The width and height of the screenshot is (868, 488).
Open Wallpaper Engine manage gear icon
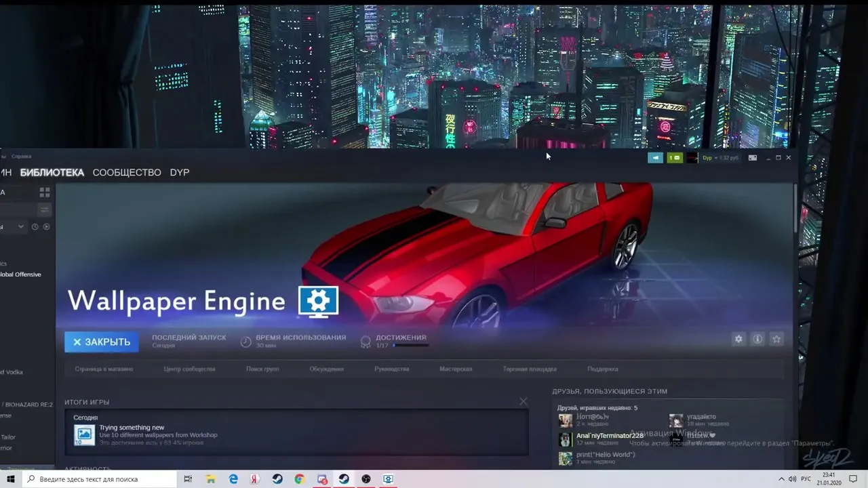(x=738, y=339)
